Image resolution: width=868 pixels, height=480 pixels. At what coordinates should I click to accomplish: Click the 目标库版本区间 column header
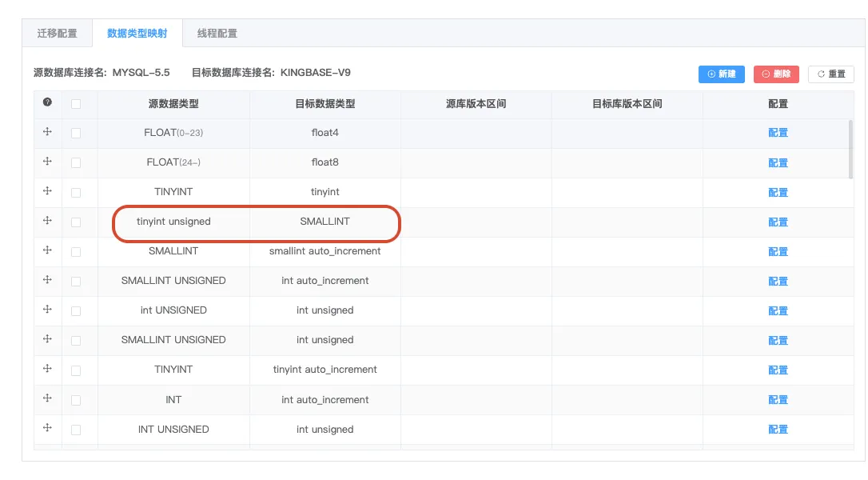tap(627, 104)
